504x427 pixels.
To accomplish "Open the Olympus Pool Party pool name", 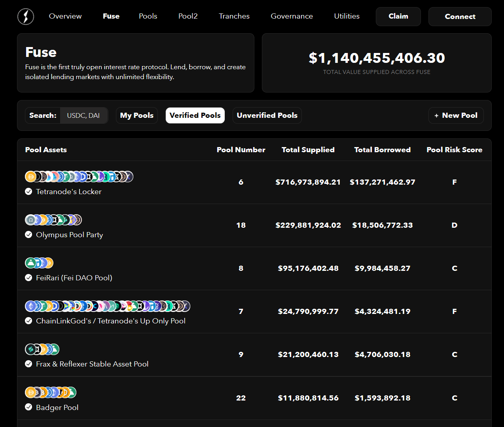I will click(x=70, y=235).
